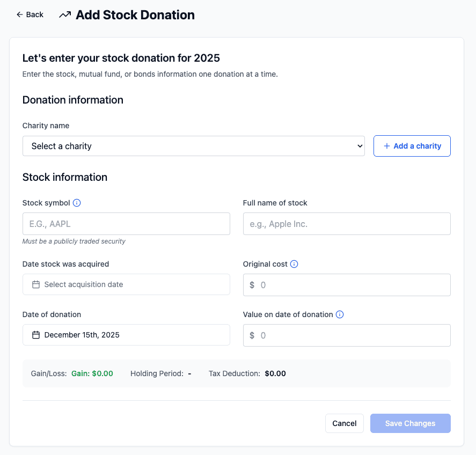
Task: Open the December 15th, 2025 date picker
Action: point(126,335)
